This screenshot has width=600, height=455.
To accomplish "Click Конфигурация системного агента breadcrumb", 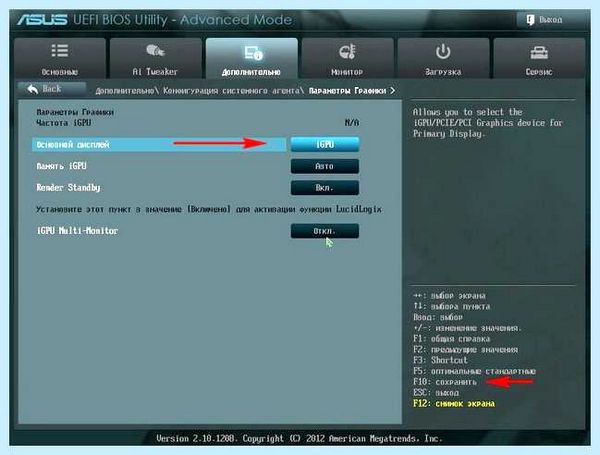I will coord(231,91).
